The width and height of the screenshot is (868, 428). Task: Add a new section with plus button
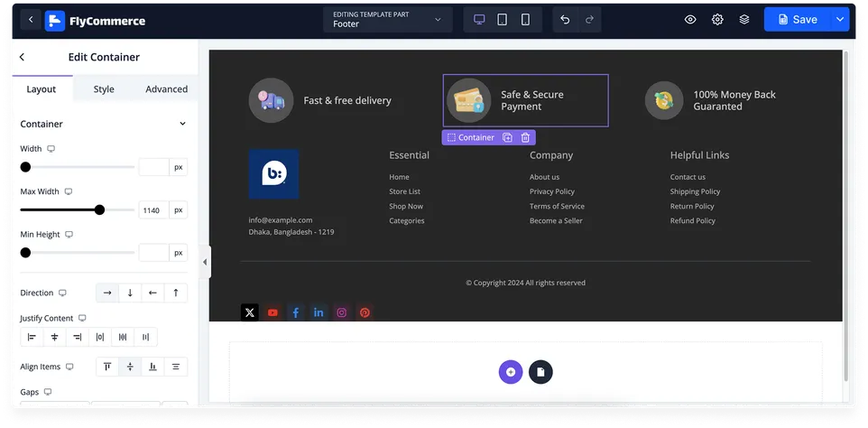click(511, 372)
